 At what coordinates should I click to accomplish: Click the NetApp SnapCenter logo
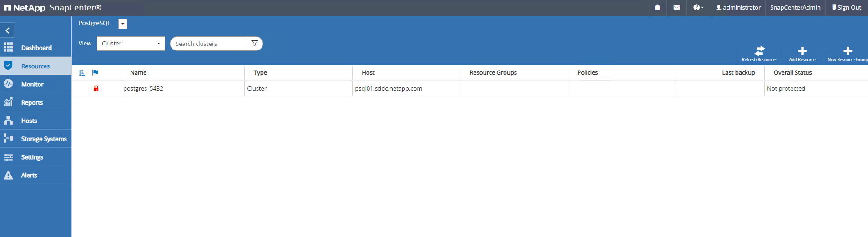pos(52,8)
